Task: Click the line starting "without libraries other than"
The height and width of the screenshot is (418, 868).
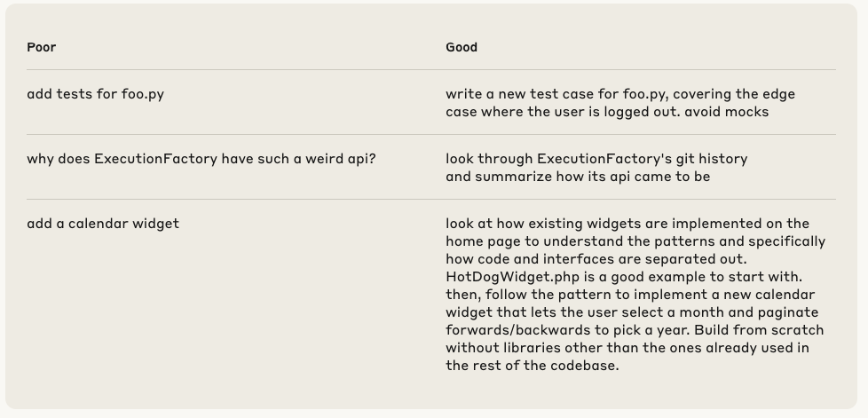Action: tap(627, 348)
